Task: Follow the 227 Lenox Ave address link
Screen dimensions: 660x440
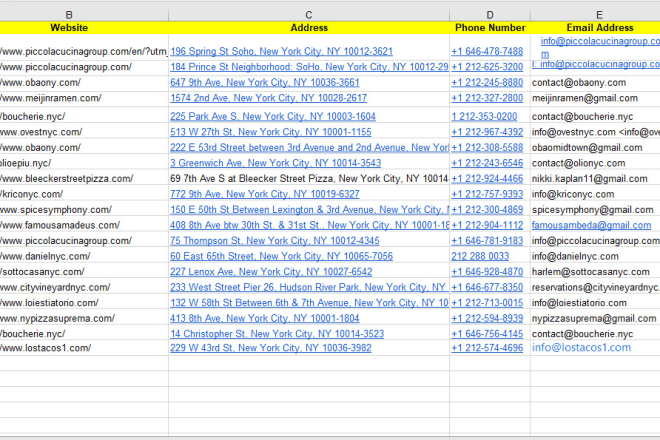Action: click(x=270, y=272)
